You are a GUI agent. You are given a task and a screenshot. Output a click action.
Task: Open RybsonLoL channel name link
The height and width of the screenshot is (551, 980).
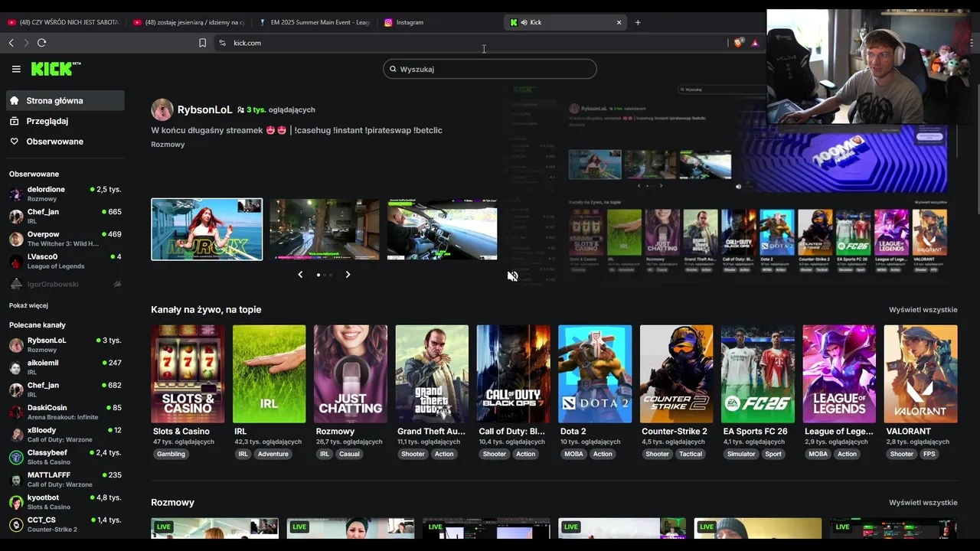(x=204, y=109)
